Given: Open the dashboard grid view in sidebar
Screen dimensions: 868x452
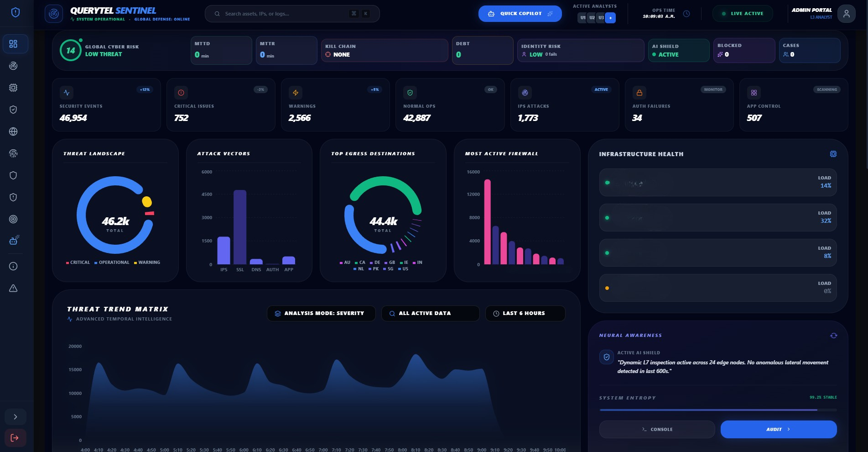Looking at the screenshot, I should [x=13, y=44].
